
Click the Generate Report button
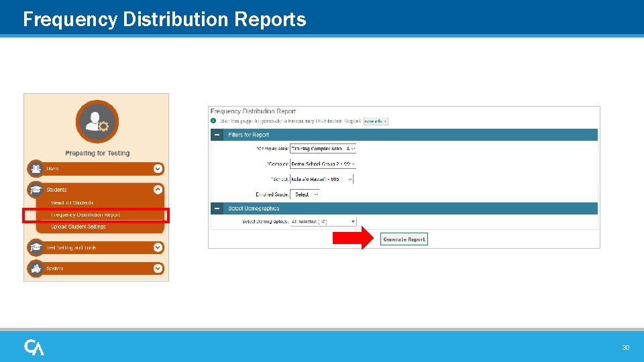(404, 239)
